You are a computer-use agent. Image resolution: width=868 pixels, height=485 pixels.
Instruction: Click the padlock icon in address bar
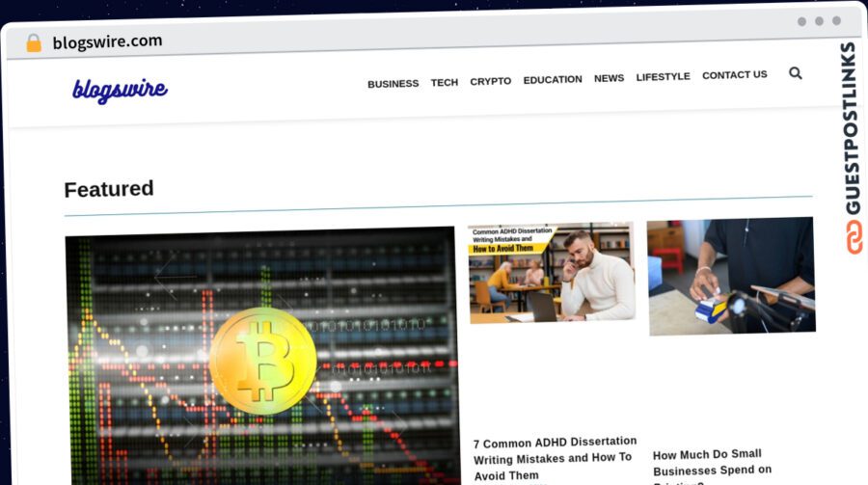34,42
